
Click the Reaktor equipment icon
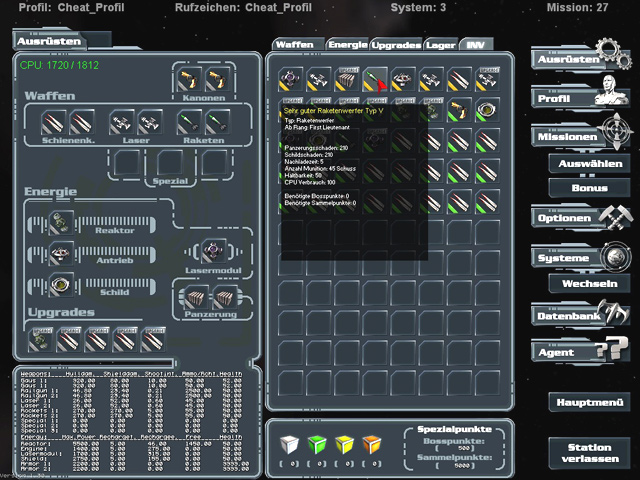[61, 223]
